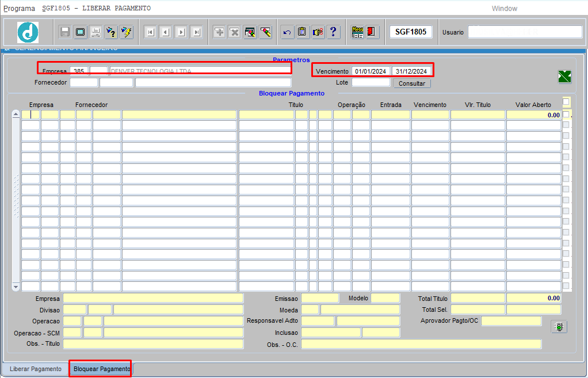
Task: Click the Save diskette icon in toolbar
Action: tap(65, 32)
